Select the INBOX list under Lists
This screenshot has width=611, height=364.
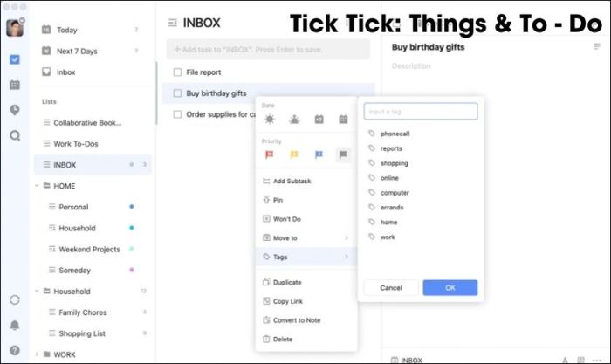pos(93,165)
